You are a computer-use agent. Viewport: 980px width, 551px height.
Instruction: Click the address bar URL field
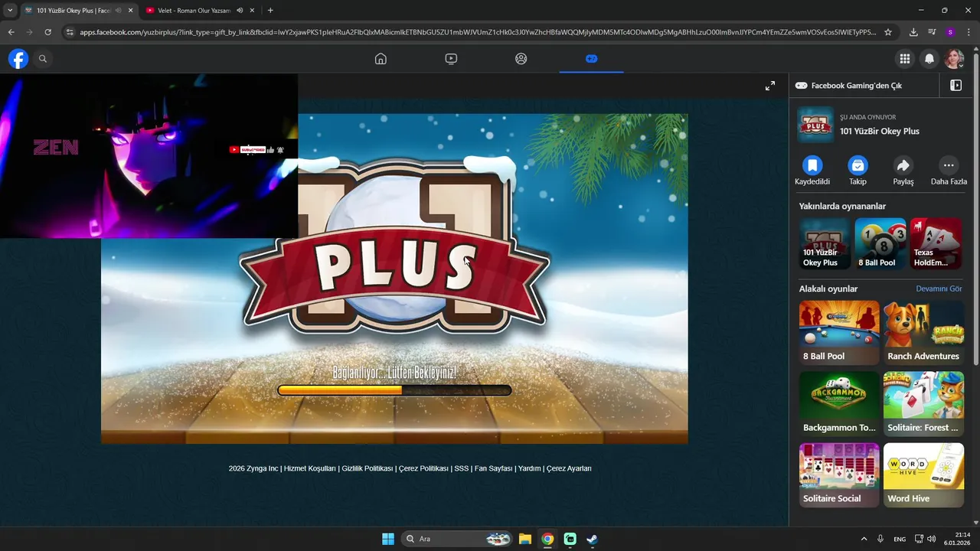[x=478, y=32]
